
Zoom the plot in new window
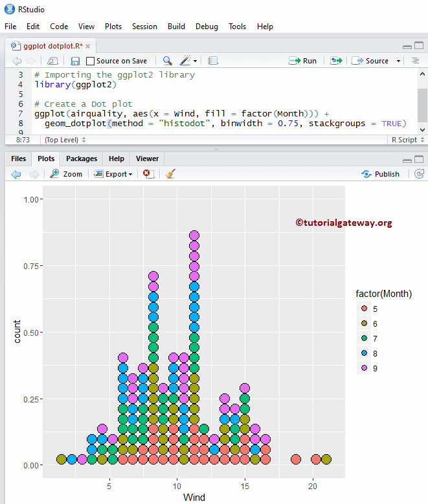66,174
